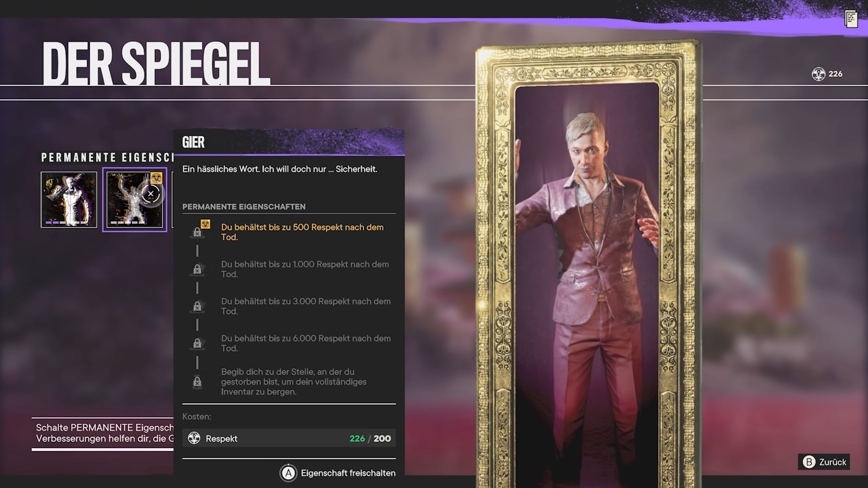Click the A button Eigenschaft freischalten
This screenshot has width=868, height=488.
click(x=338, y=473)
